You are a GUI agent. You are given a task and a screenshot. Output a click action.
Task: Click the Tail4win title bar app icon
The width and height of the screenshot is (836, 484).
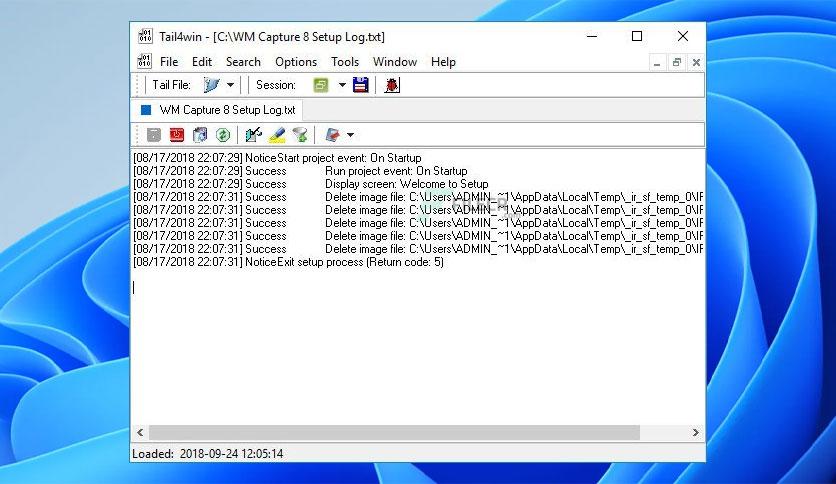145,36
